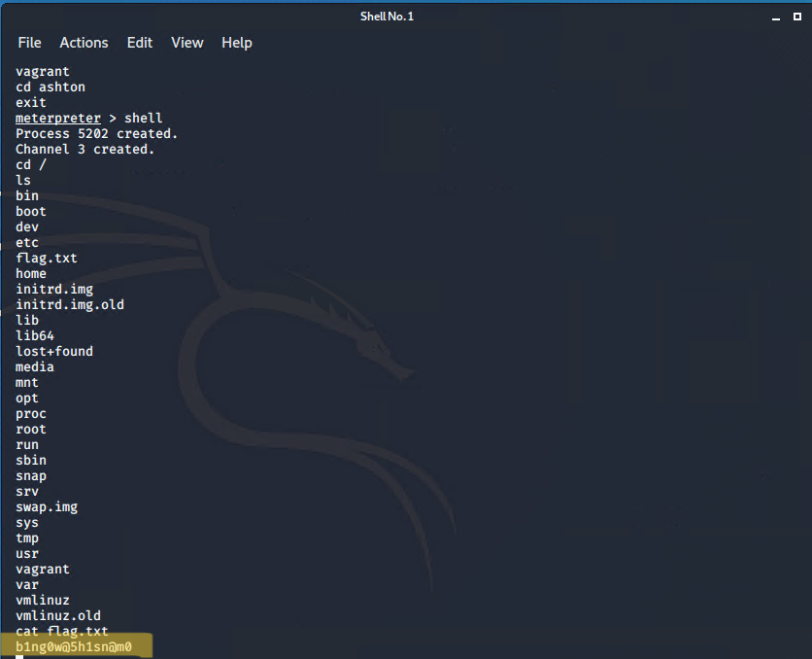The width and height of the screenshot is (812, 659).
Task: Click the 'mnt' directory entry
Action: tap(27, 383)
